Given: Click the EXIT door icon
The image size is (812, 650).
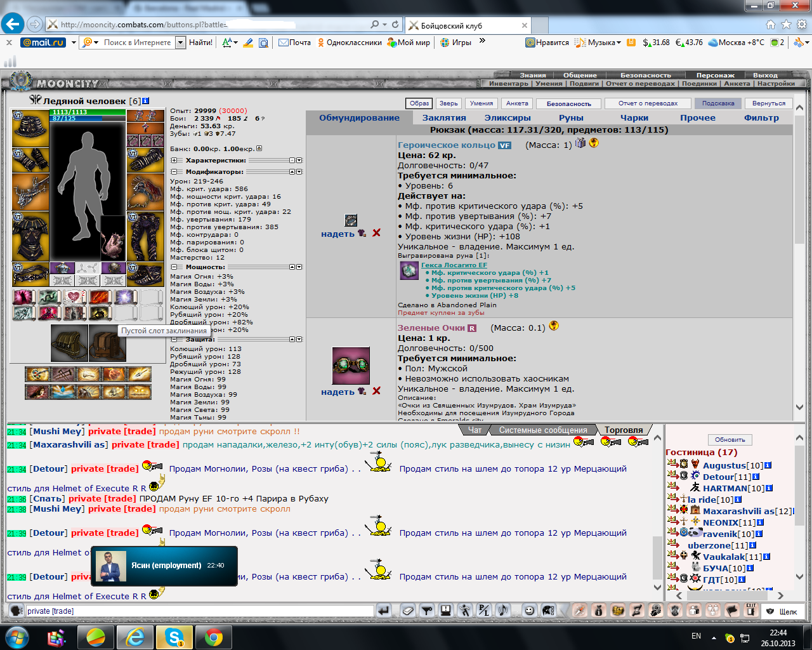Looking at the screenshot, I should pos(750,611).
